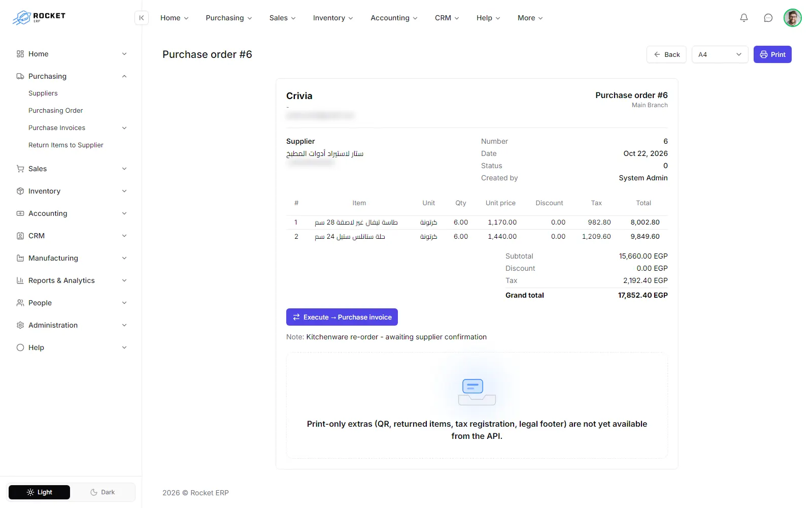Click the Sales cart icon in sidebar
The image size is (812, 508).
point(20,169)
